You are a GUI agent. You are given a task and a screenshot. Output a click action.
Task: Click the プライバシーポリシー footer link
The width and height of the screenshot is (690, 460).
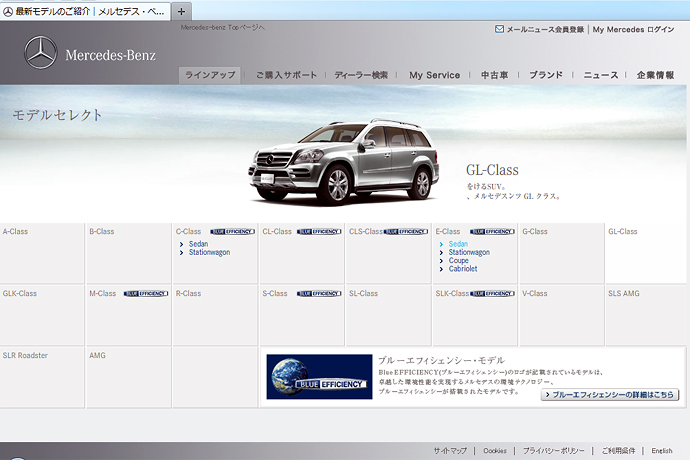(554, 451)
